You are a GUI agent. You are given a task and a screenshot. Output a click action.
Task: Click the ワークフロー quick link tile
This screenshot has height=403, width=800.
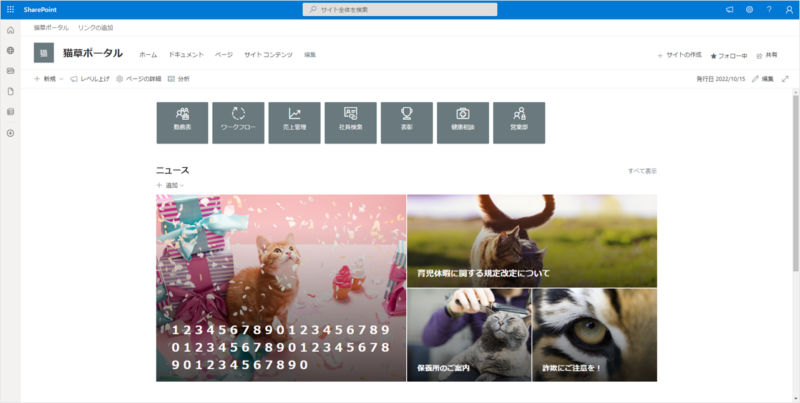click(x=238, y=121)
